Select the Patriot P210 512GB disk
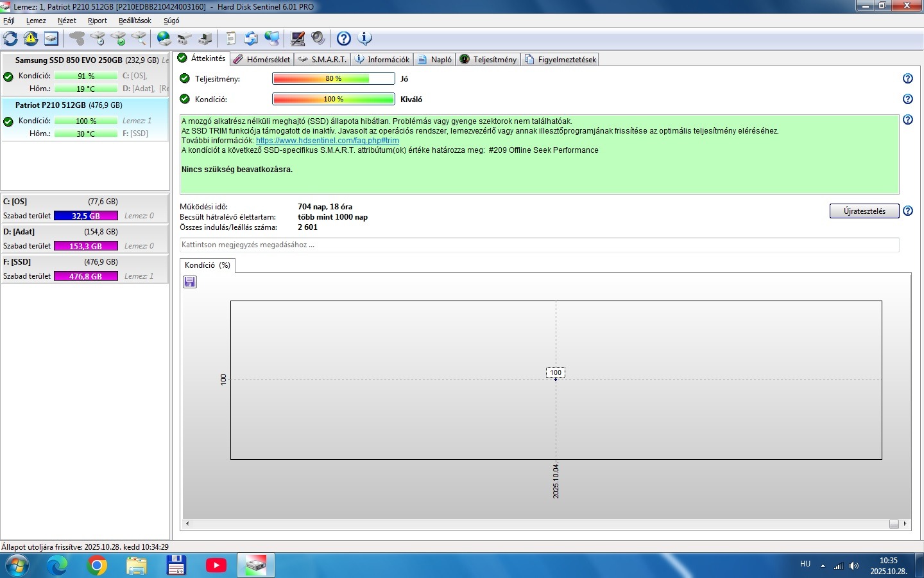 click(85, 119)
